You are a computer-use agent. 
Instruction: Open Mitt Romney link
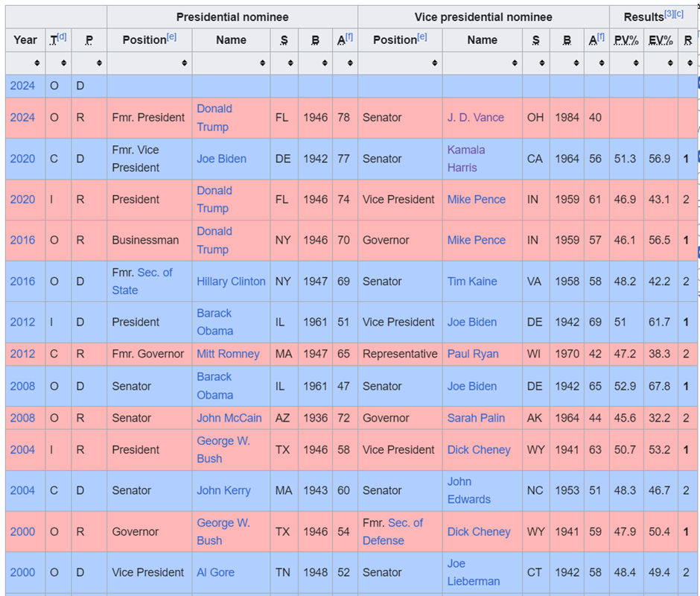coord(228,354)
